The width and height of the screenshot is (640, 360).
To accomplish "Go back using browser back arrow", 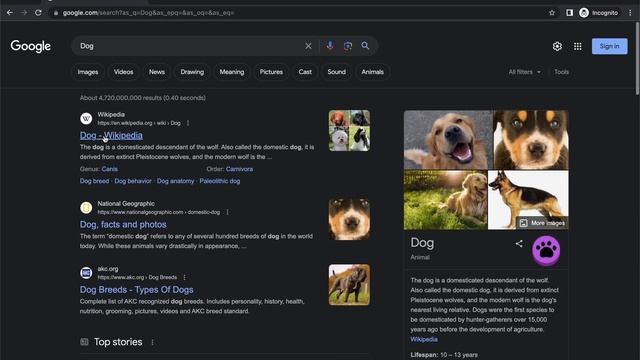I will [x=10, y=13].
